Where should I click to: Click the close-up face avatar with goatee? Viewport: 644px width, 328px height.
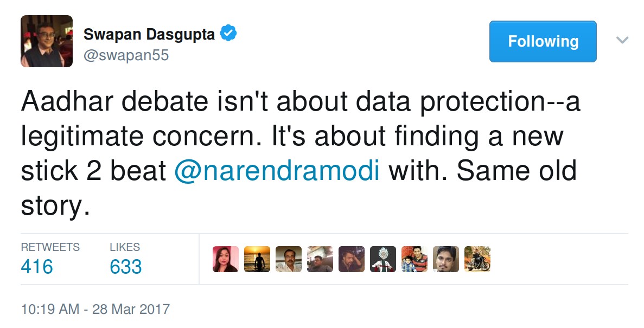tap(445, 259)
